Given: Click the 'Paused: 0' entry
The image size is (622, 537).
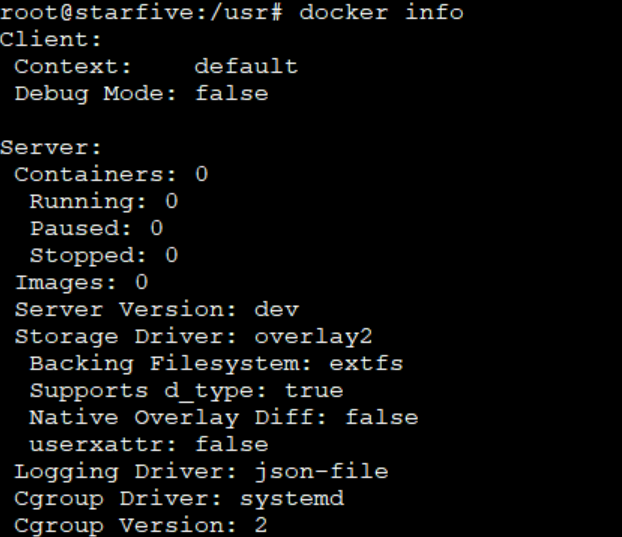Looking at the screenshot, I should pos(96,229).
